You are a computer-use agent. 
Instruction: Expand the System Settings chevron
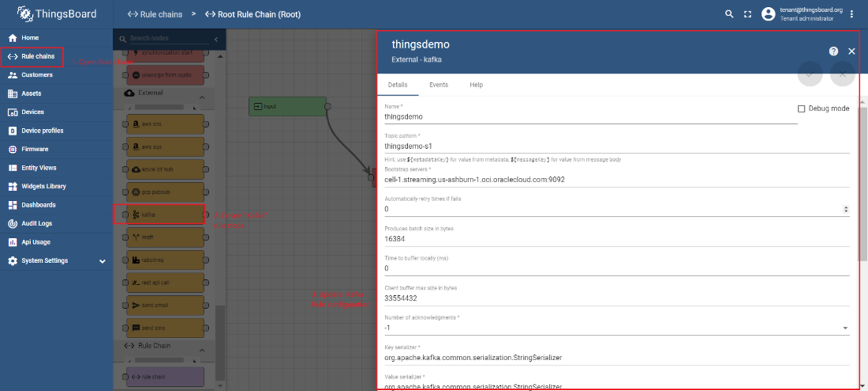102,261
